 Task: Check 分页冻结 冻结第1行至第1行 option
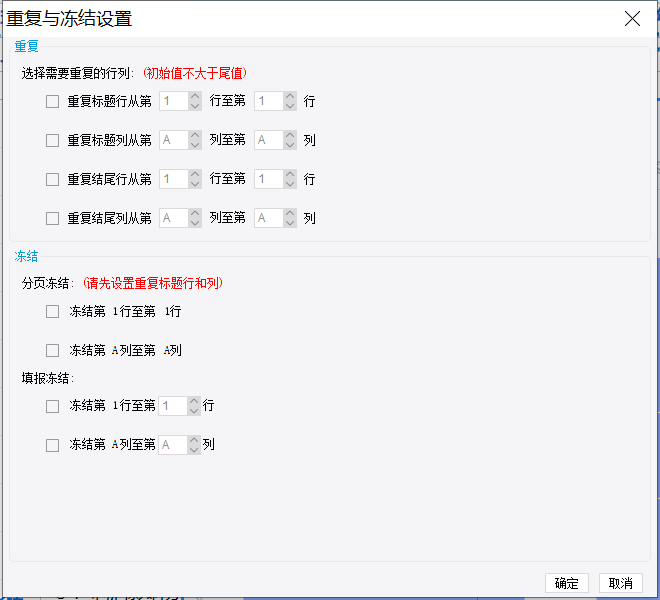coord(52,312)
